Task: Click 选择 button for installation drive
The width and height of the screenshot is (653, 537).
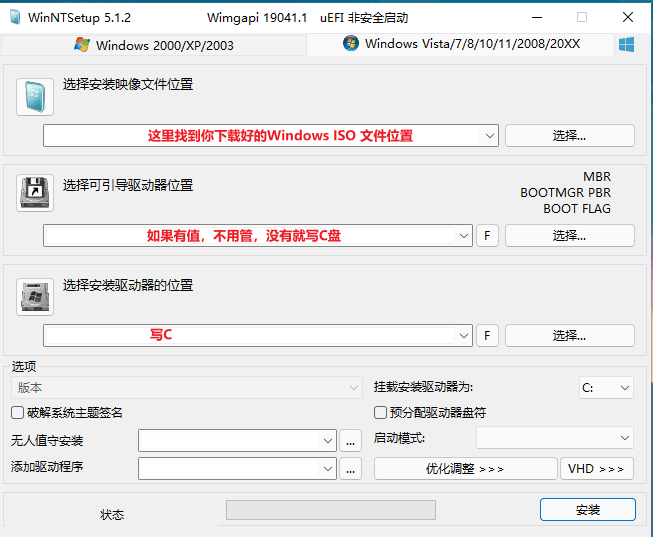Action: [x=570, y=336]
